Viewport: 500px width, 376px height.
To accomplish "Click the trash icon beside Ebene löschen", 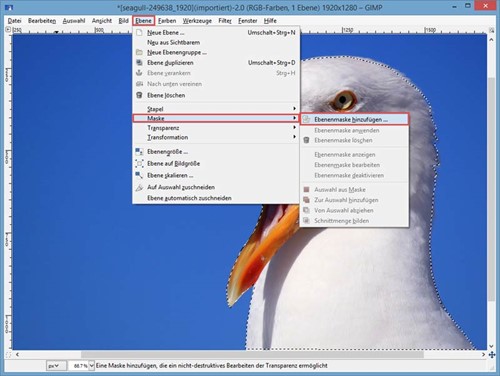I will pyautogui.click(x=139, y=95).
